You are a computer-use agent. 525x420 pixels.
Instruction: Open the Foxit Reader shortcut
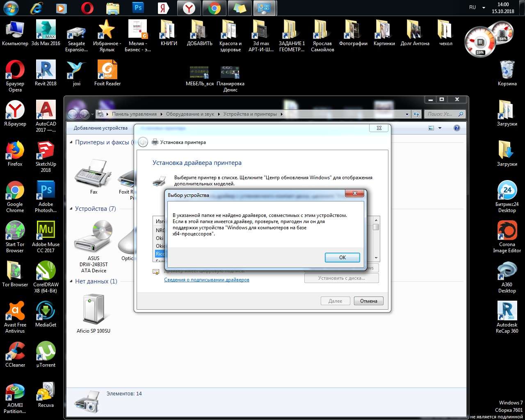tap(107, 73)
